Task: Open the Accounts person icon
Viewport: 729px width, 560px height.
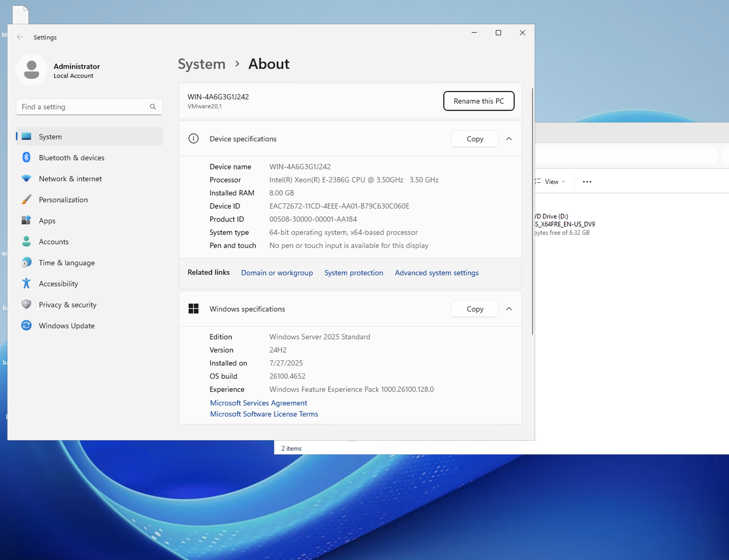Action: click(x=26, y=241)
